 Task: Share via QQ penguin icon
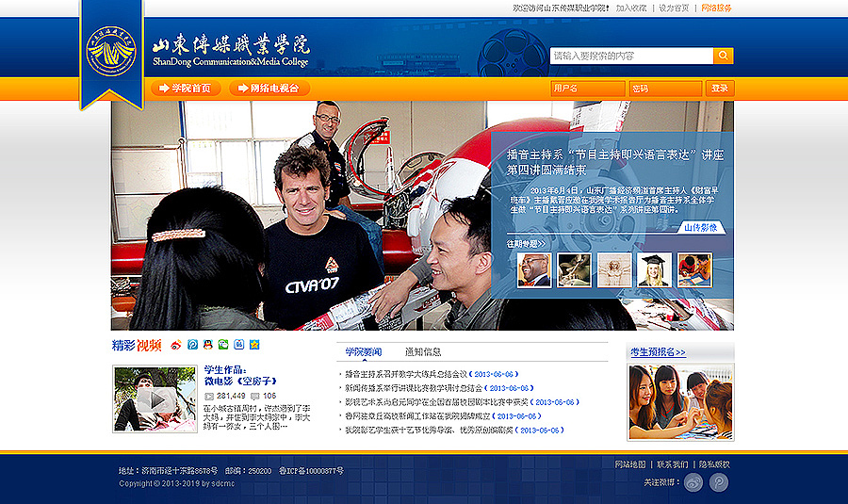click(x=207, y=345)
